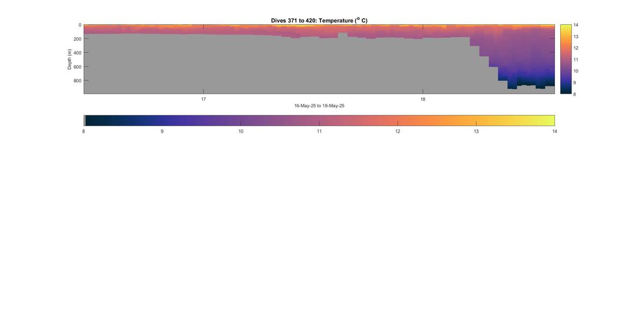Screen dimensions: 644x328
Task: Click the '200' depth tick label
Action: (77, 39)
